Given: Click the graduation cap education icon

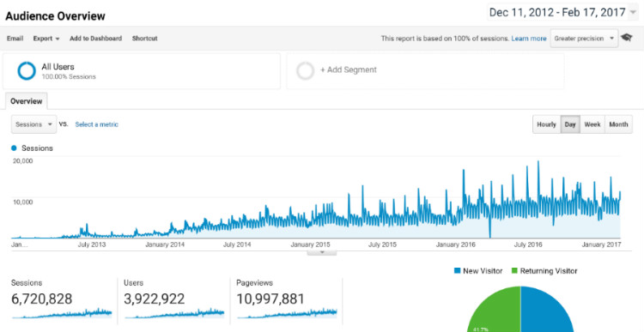Looking at the screenshot, I should [626, 38].
